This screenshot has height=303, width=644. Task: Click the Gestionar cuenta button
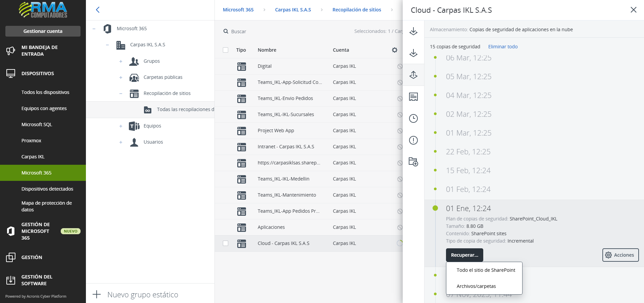(43, 31)
